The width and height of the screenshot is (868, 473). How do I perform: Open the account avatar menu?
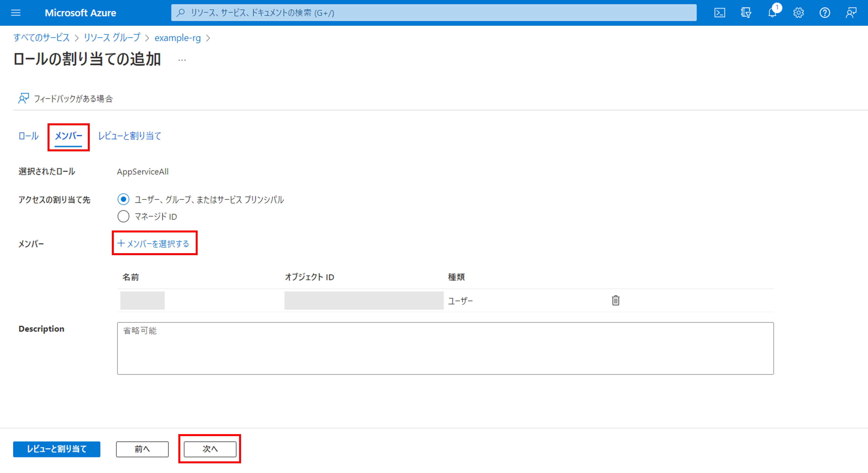[851, 13]
